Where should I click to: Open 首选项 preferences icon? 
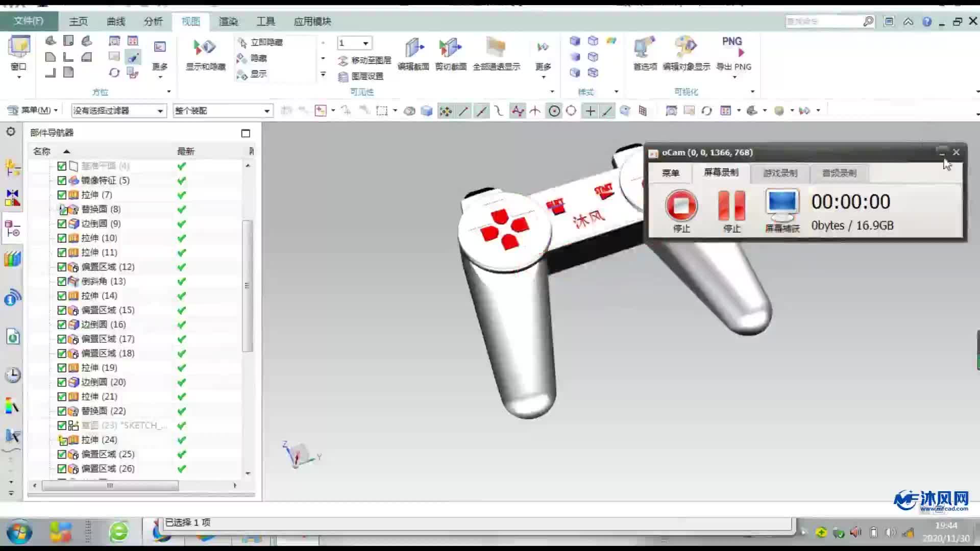coord(645,47)
